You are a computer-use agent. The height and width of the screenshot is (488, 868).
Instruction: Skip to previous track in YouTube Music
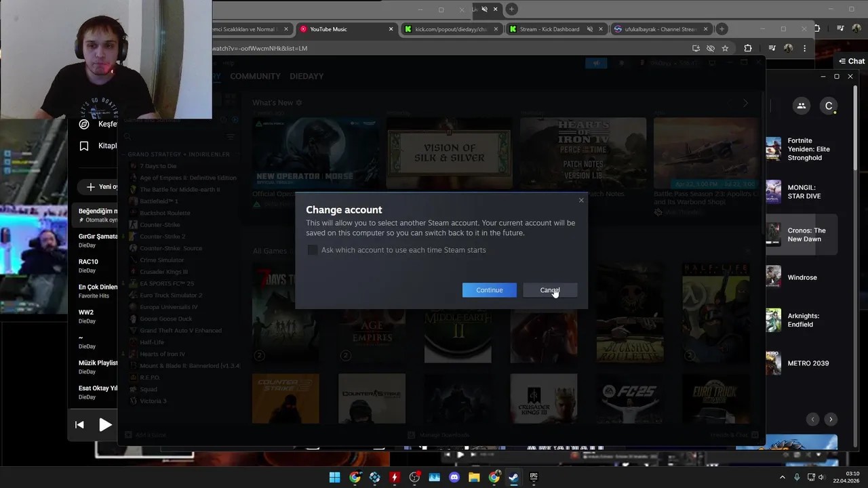(x=79, y=425)
